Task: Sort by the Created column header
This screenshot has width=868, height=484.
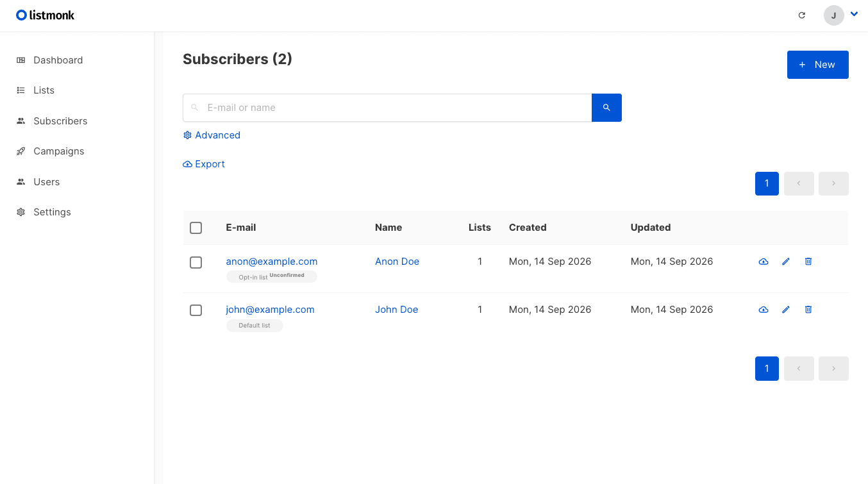Action: [528, 228]
